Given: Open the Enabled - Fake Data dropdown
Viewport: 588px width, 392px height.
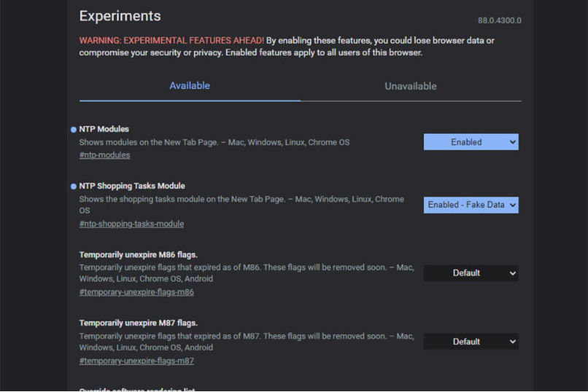Looking at the screenshot, I should pos(471,205).
